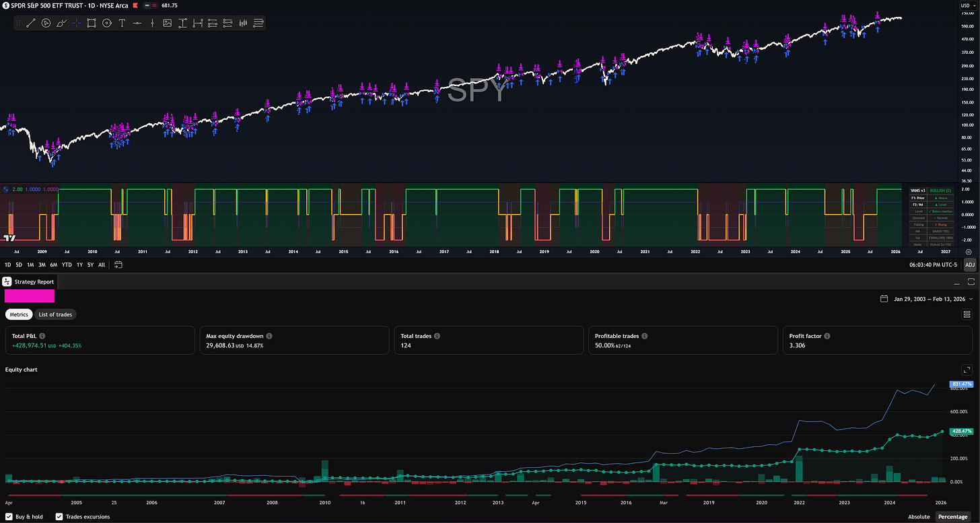
Task: Click the BULLISH (2) status cell
Action: tap(940, 190)
